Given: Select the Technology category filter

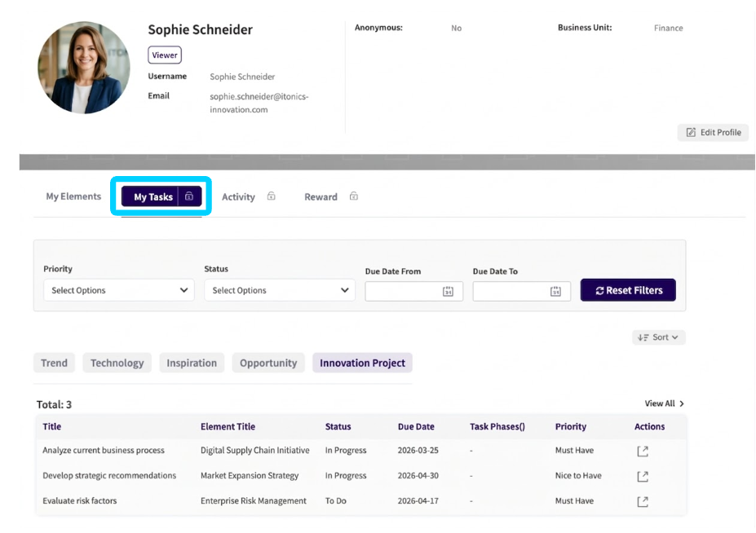Looking at the screenshot, I should click(x=117, y=363).
